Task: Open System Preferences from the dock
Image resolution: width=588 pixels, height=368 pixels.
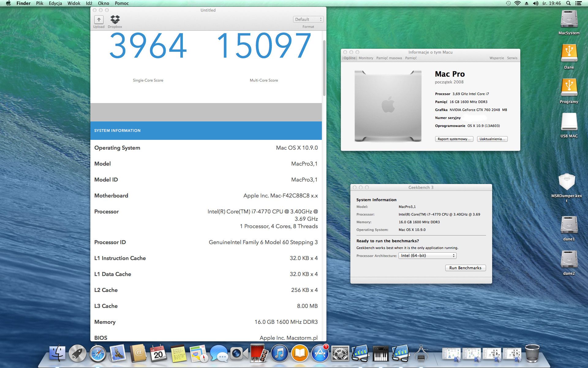Action: [340, 353]
